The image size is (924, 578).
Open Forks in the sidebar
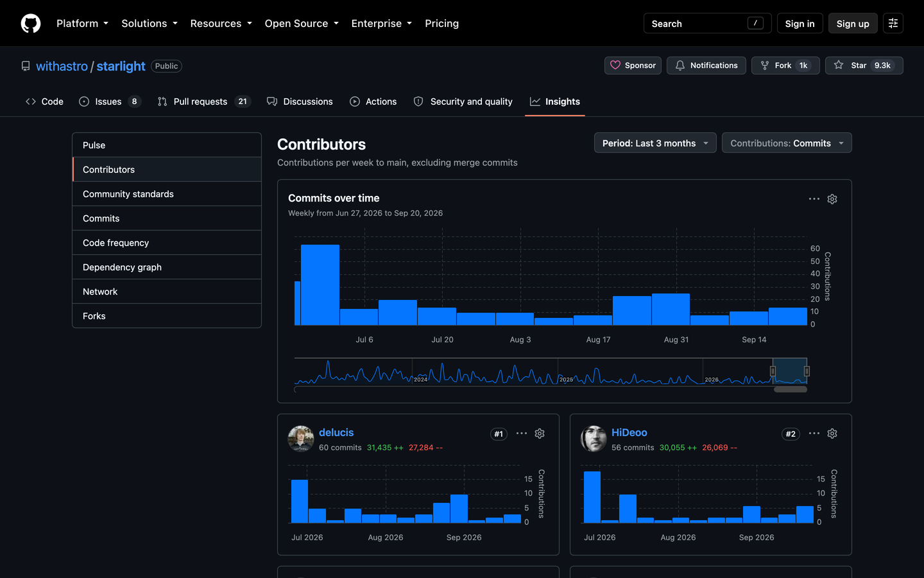click(x=167, y=316)
